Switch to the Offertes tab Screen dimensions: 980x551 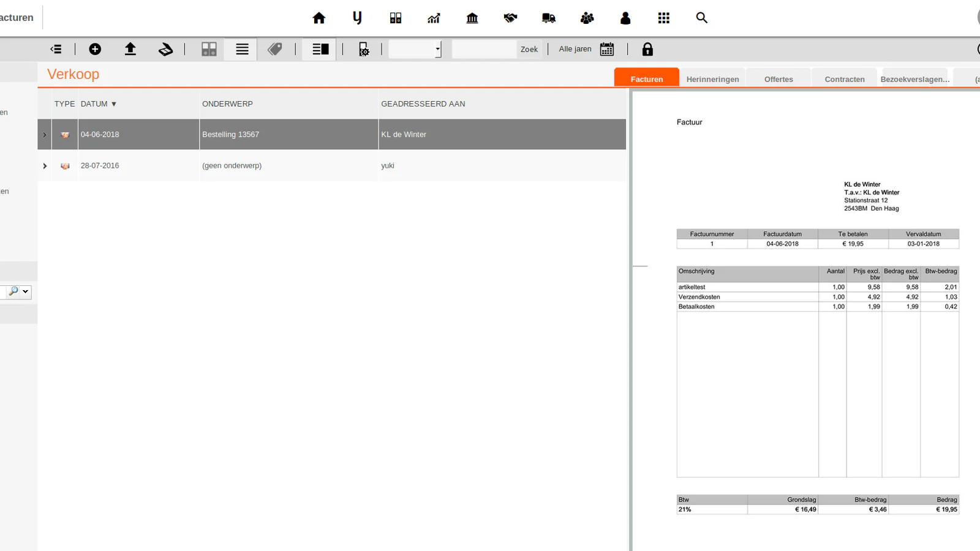click(778, 79)
